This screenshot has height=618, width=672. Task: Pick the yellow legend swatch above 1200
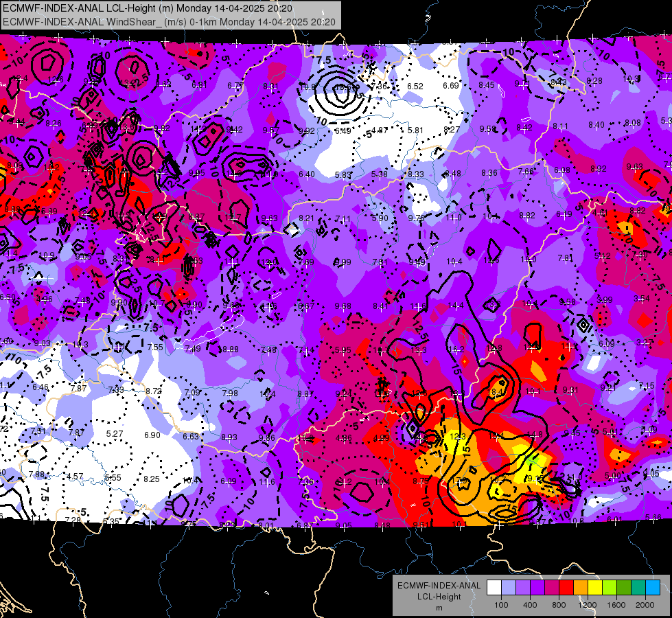pyautogui.click(x=595, y=588)
